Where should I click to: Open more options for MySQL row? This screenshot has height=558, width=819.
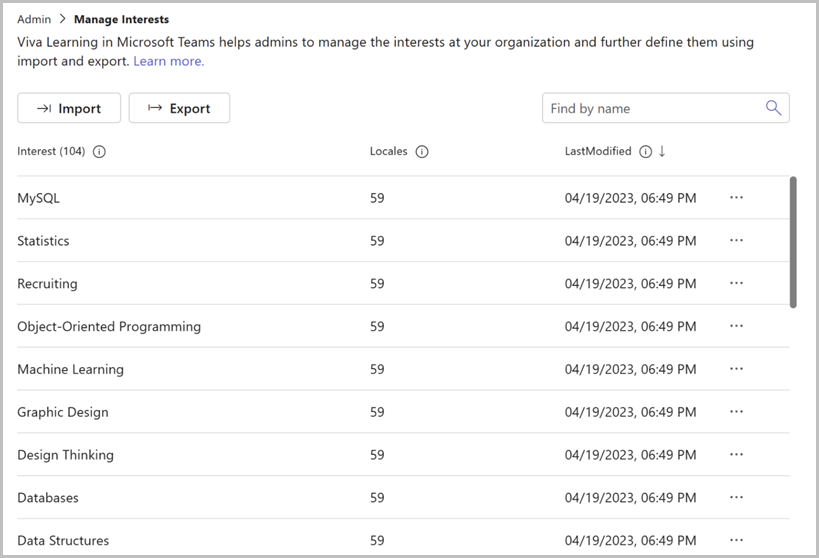[x=736, y=197]
